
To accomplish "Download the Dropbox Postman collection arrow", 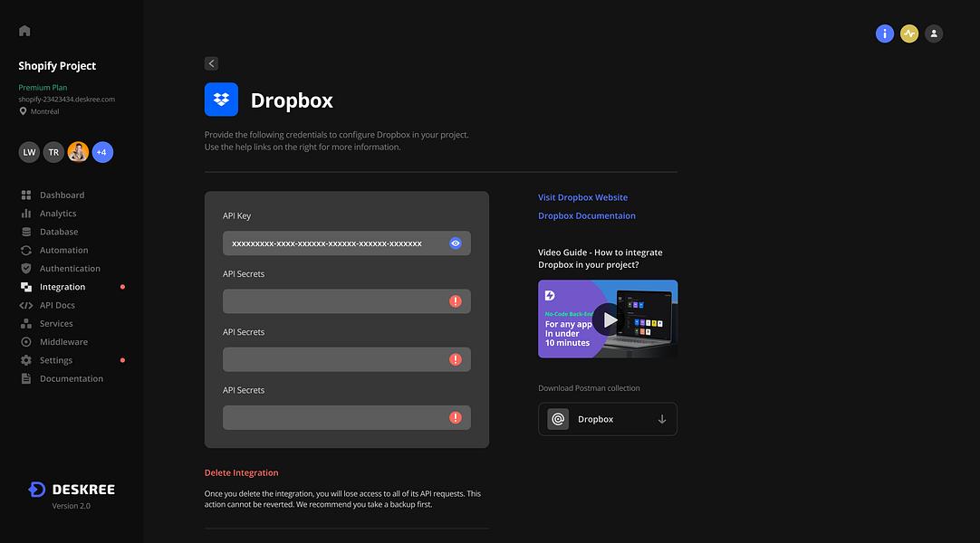I will (662, 419).
